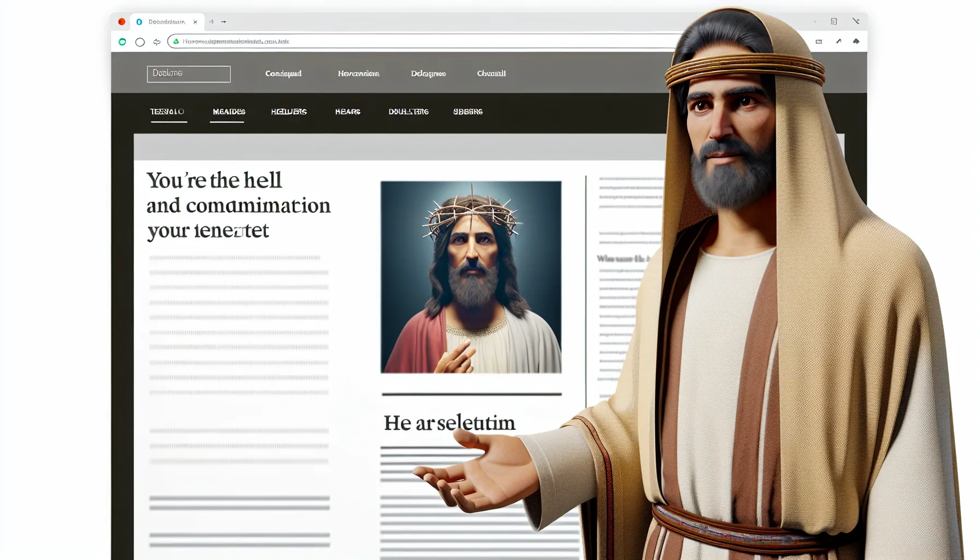This screenshot has height=560, width=980.
Task: Click the envelope icon in the browser toolbar
Action: click(x=818, y=41)
